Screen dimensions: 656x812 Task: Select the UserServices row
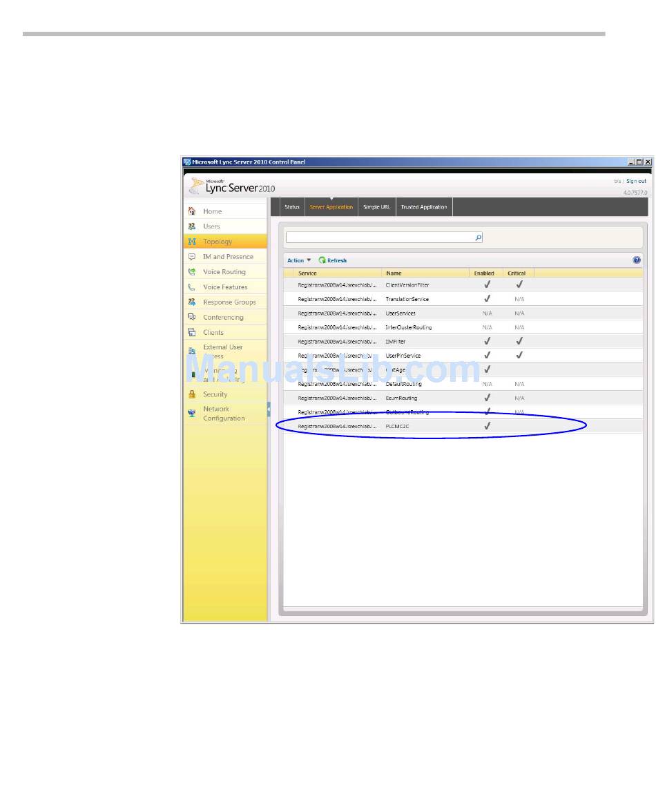[x=463, y=313]
